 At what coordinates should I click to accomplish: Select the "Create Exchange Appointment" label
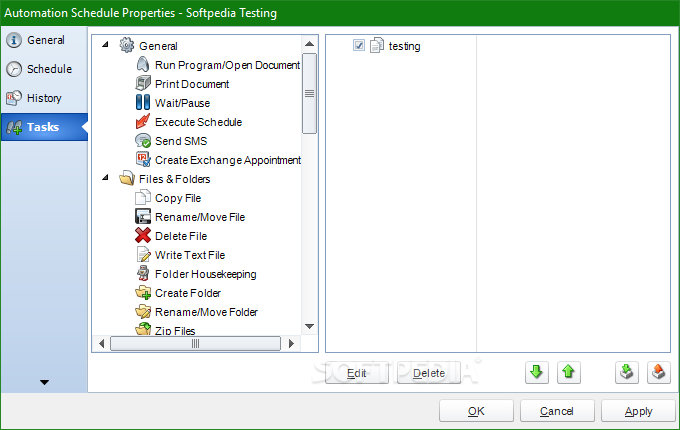point(228,160)
